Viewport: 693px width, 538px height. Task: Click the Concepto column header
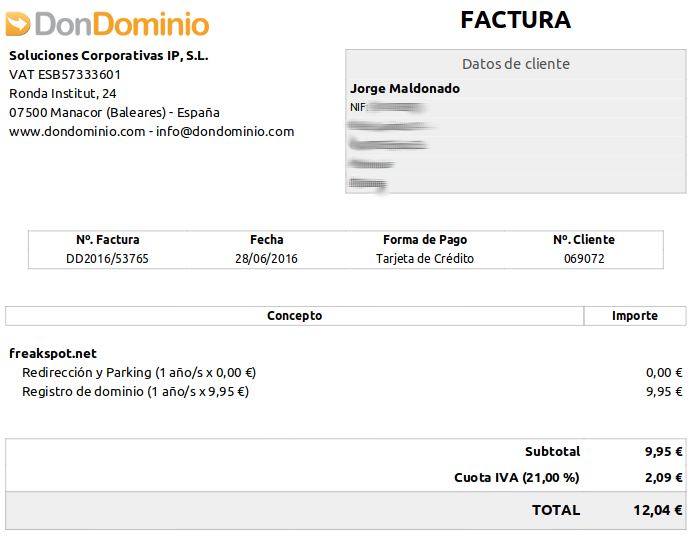pos(295,316)
